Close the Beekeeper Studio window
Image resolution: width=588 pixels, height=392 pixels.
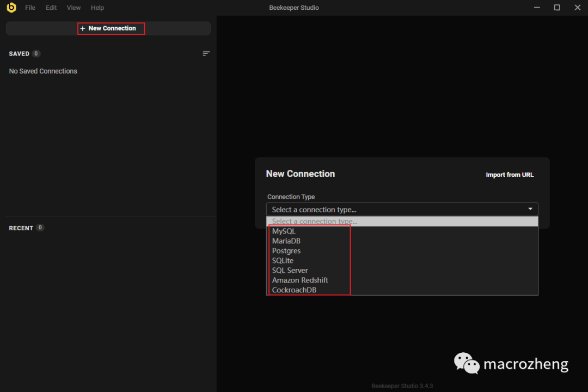[x=578, y=8]
